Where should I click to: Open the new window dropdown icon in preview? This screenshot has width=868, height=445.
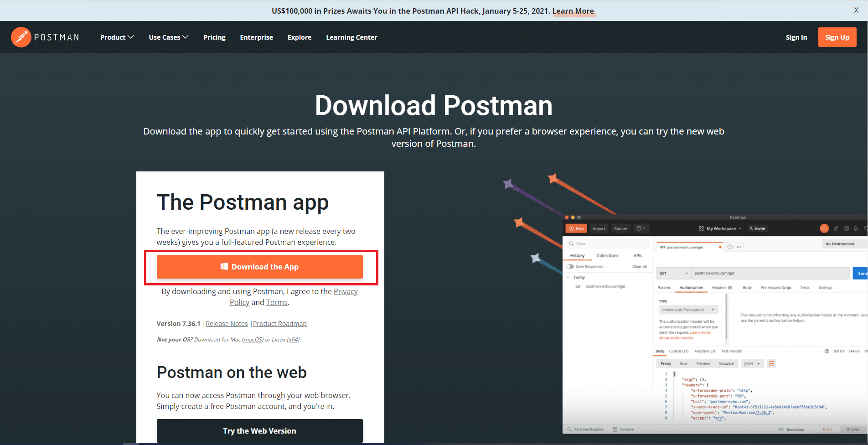pos(641,228)
